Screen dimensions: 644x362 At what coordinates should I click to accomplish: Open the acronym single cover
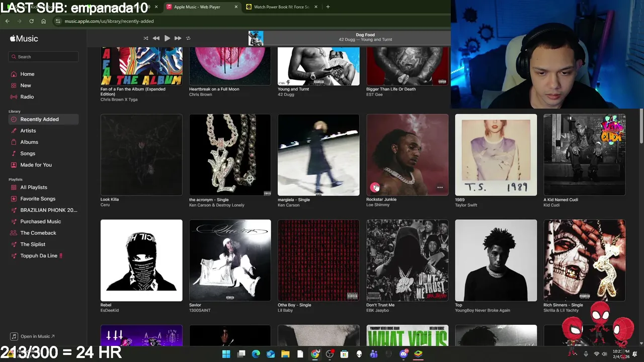click(x=230, y=155)
